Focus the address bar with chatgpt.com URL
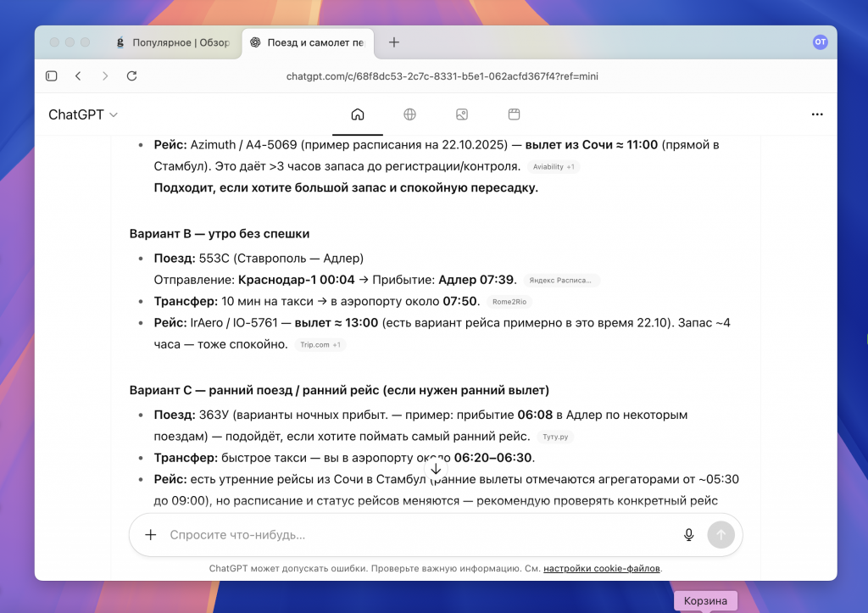Viewport: 868px width, 613px height. coord(442,76)
